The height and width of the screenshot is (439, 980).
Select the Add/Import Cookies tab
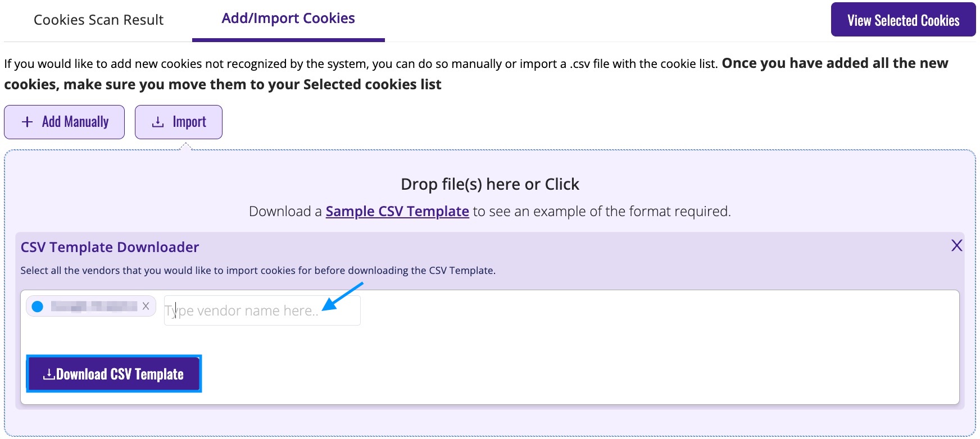tap(288, 19)
